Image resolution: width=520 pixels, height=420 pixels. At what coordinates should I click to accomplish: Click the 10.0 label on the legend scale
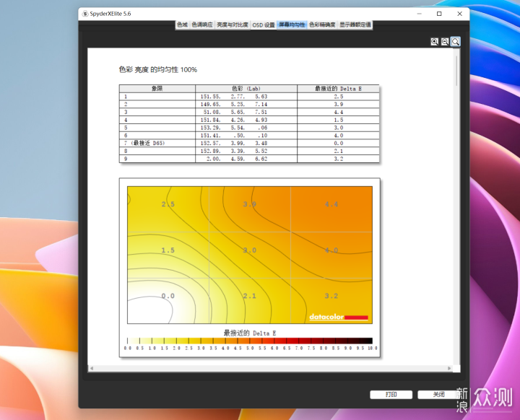pos(372,348)
